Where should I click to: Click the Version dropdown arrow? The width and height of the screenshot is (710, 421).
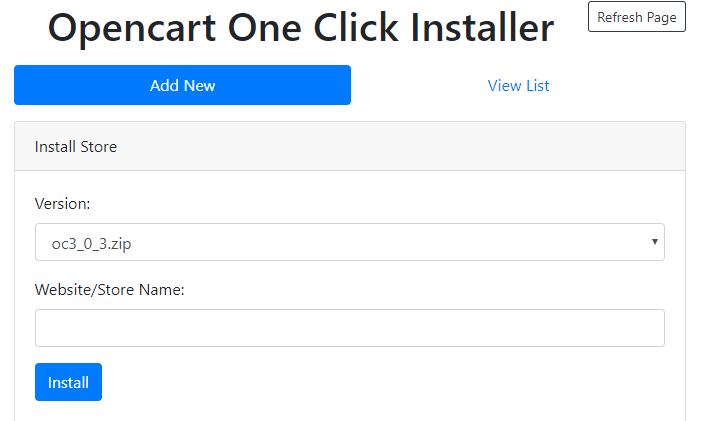pyautogui.click(x=654, y=242)
